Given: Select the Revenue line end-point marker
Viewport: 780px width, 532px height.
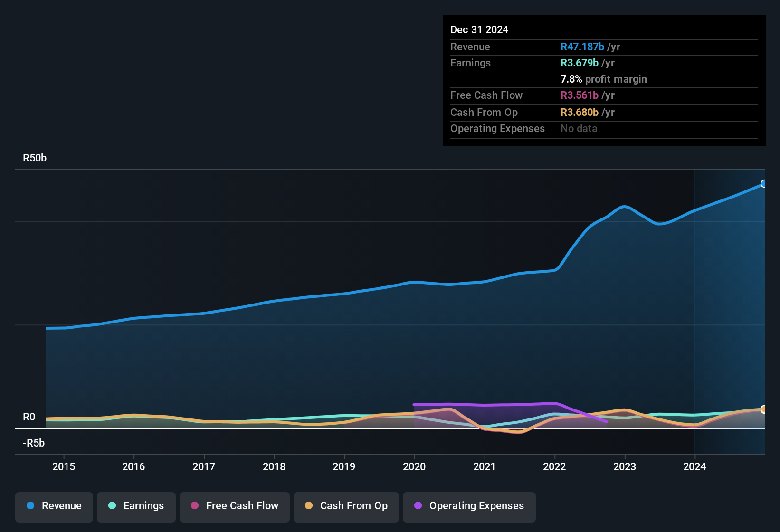Looking at the screenshot, I should pos(763,184).
